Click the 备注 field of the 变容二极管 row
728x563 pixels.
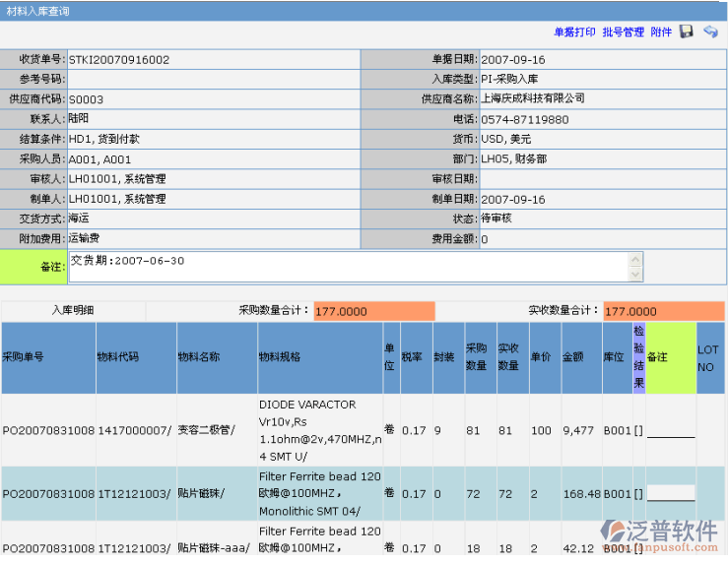(670, 430)
